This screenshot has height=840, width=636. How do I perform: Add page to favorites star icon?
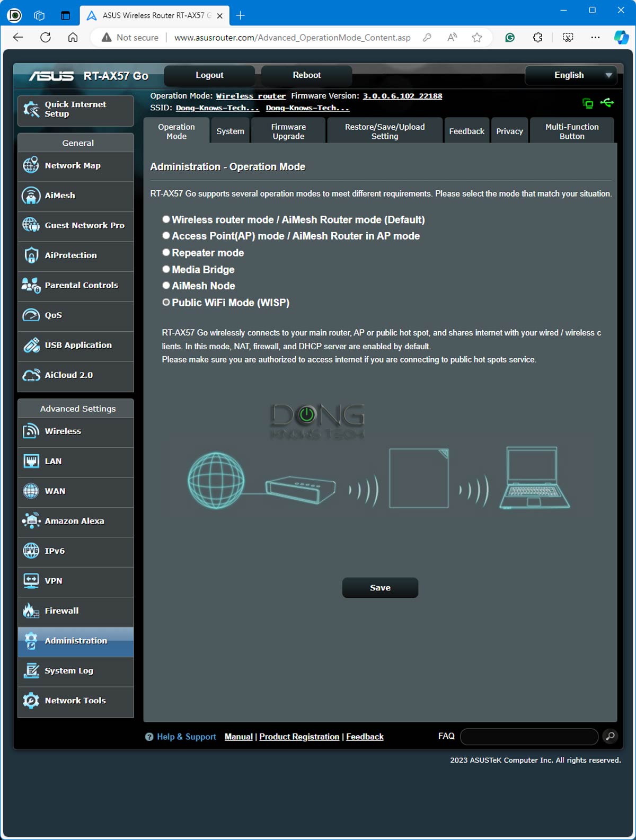tap(477, 37)
